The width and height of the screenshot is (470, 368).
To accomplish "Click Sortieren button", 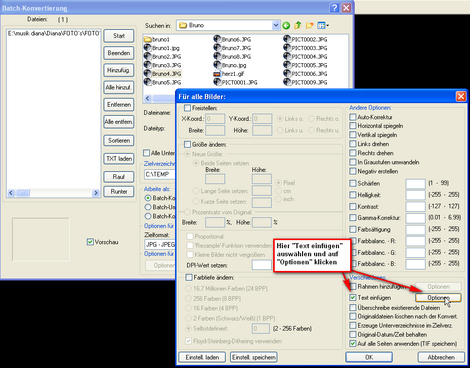I will tap(119, 141).
